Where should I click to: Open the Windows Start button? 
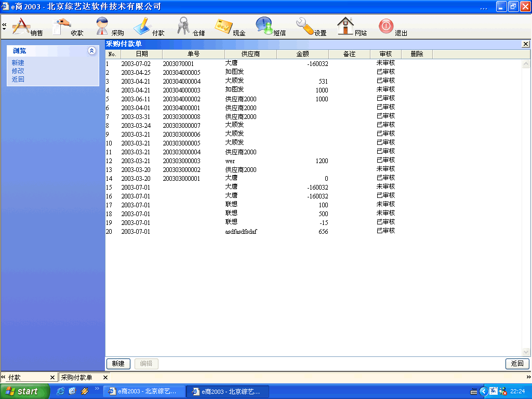click(24, 391)
